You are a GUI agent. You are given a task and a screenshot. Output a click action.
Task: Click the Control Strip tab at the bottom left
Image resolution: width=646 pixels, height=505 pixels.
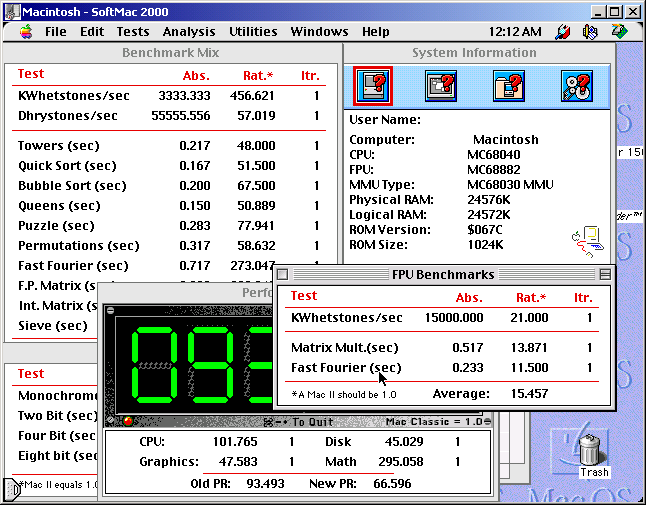(x=12, y=489)
